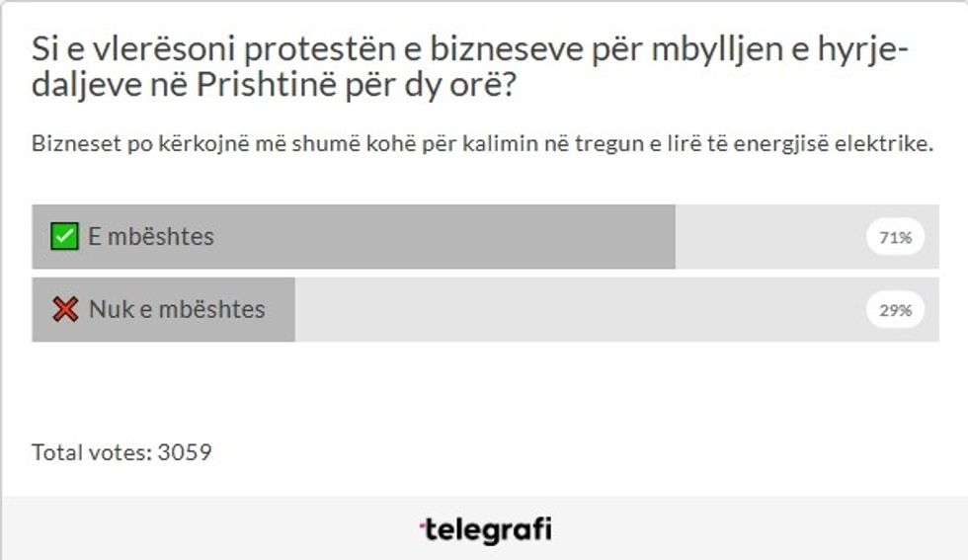Click the green checkmark icon beside E mbështes
The width and height of the screenshot is (968, 560).
pyautogui.click(x=64, y=237)
